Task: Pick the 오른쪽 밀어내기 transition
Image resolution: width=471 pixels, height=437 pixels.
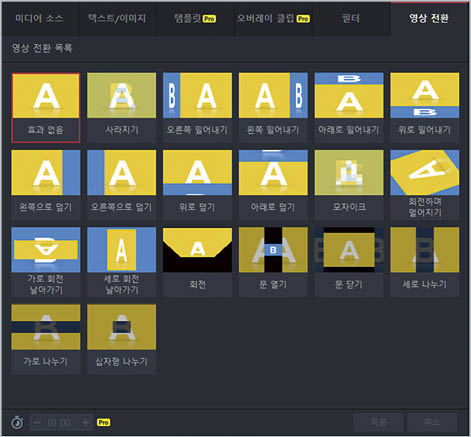Action: click(x=197, y=108)
